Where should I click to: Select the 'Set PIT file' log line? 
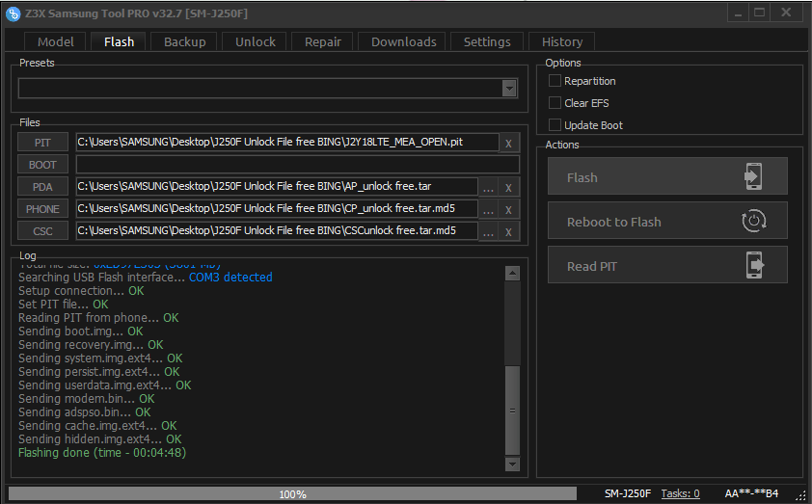[64, 305]
